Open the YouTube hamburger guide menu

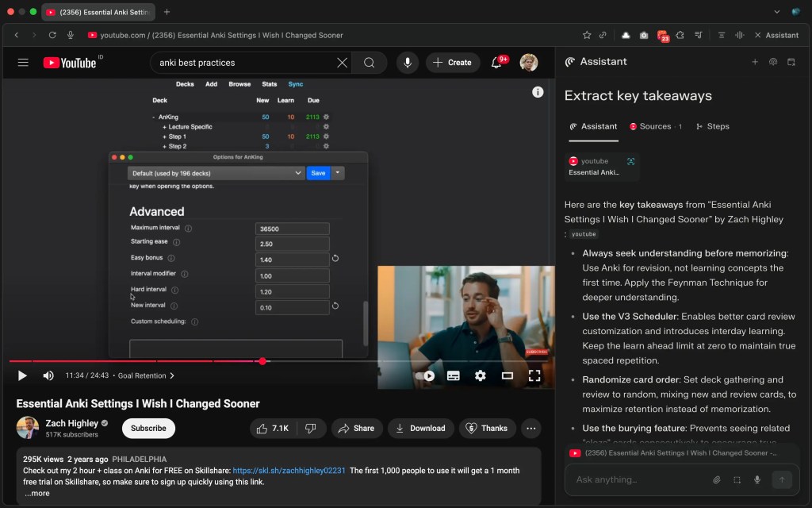(23, 63)
